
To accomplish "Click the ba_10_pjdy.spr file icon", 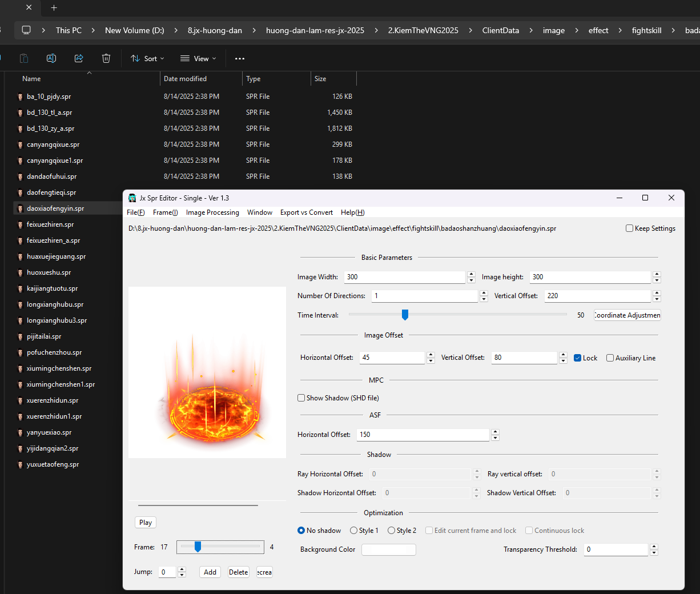I will [x=20, y=97].
